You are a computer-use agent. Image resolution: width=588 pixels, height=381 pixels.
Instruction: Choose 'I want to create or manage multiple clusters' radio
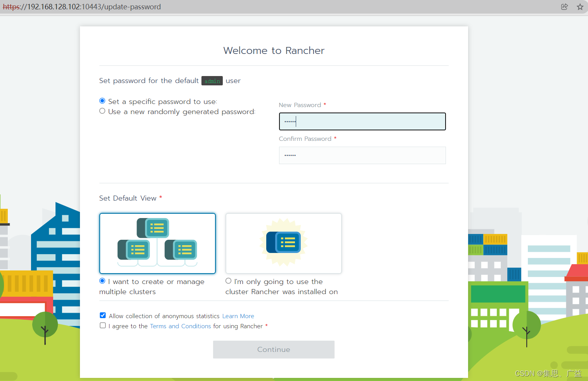point(102,281)
